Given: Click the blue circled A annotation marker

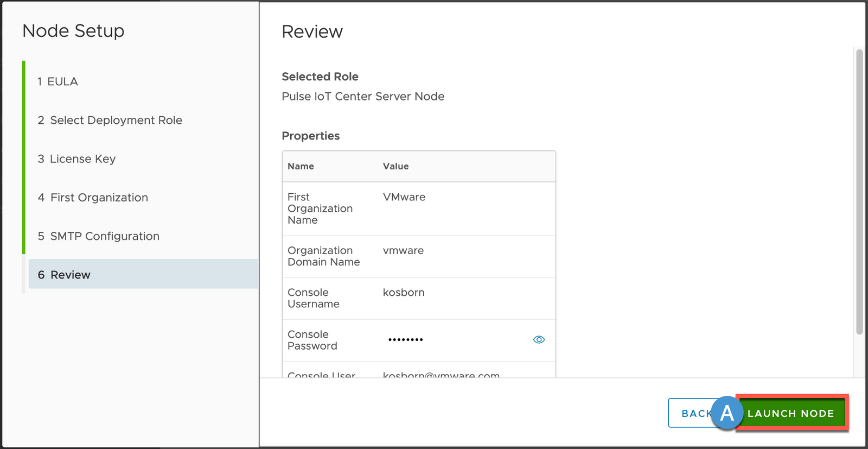Looking at the screenshot, I should [x=727, y=413].
